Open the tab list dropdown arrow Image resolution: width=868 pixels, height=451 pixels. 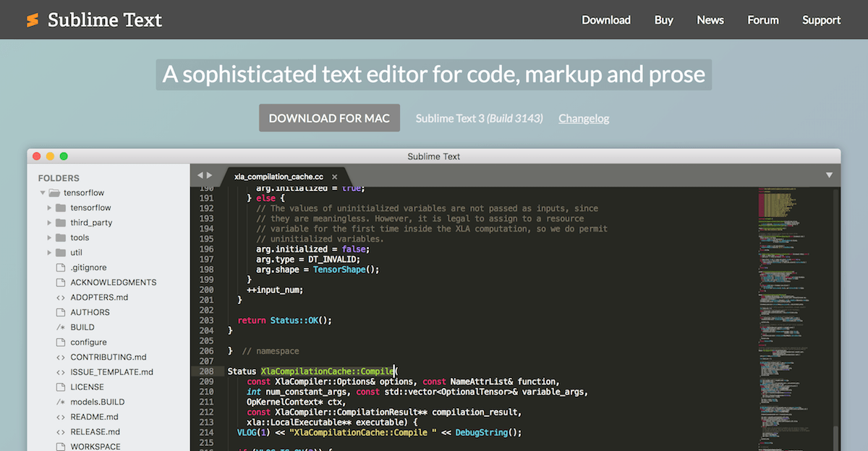tap(829, 175)
